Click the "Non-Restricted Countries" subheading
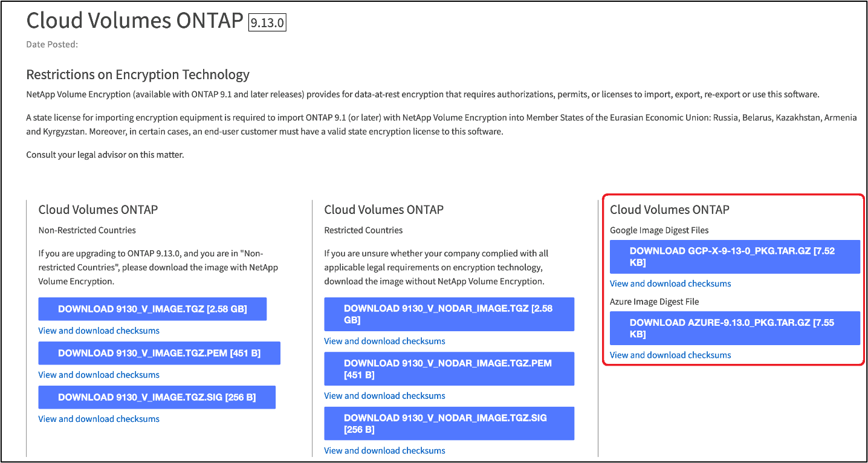Image resolution: width=868 pixels, height=463 pixels. [x=87, y=230]
